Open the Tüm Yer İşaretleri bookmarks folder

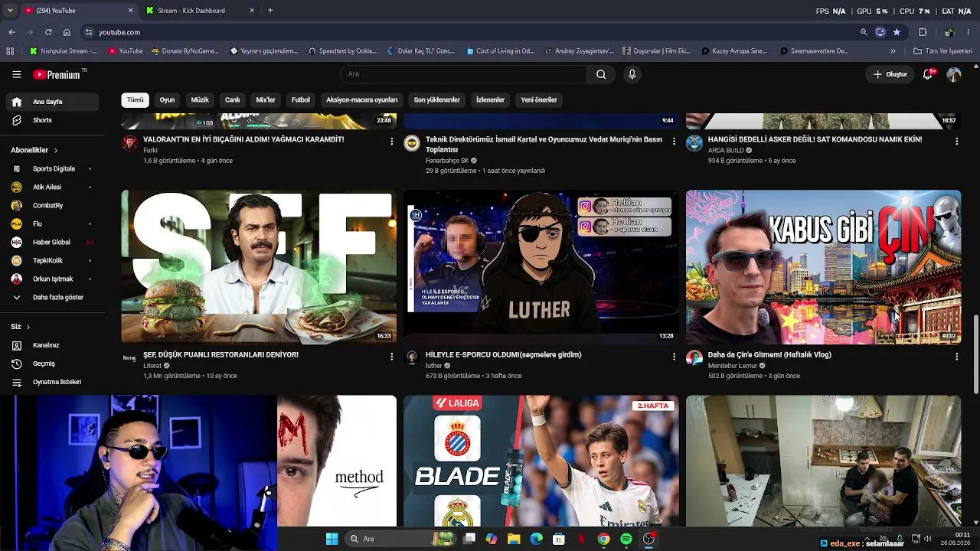[942, 51]
